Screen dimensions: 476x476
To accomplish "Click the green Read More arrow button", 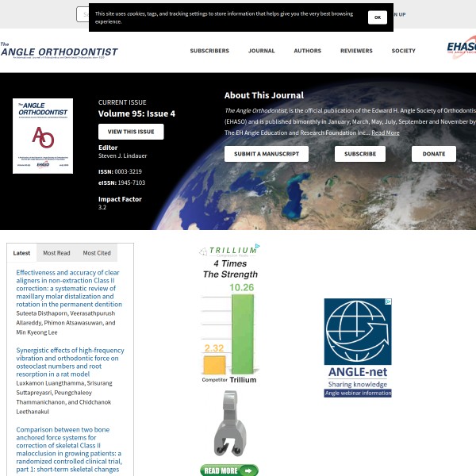I will tap(229, 470).
